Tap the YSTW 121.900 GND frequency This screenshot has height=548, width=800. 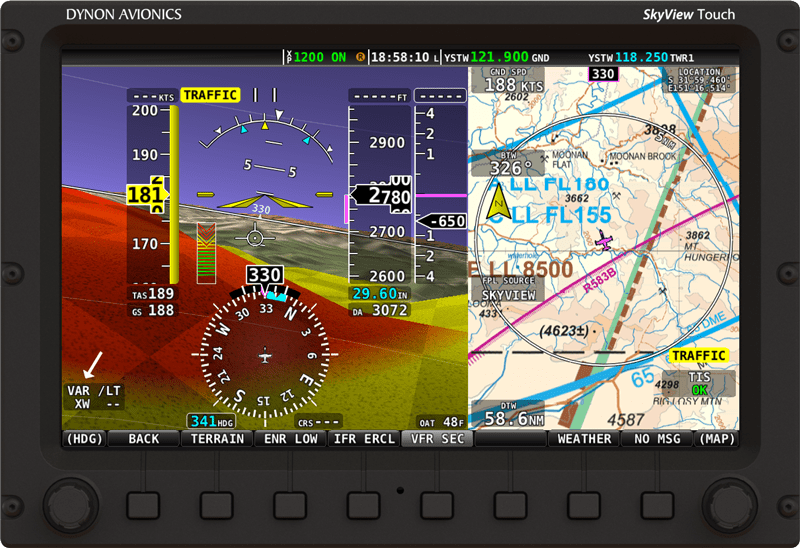(x=496, y=57)
